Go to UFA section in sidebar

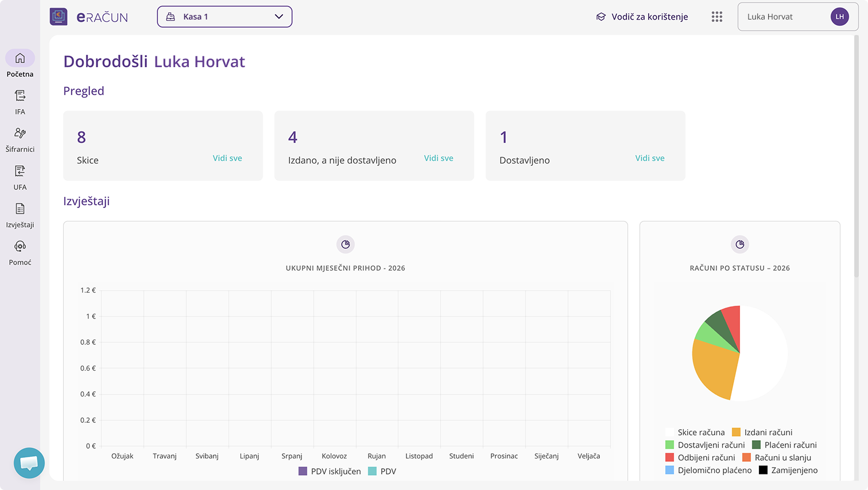pos(20,172)
